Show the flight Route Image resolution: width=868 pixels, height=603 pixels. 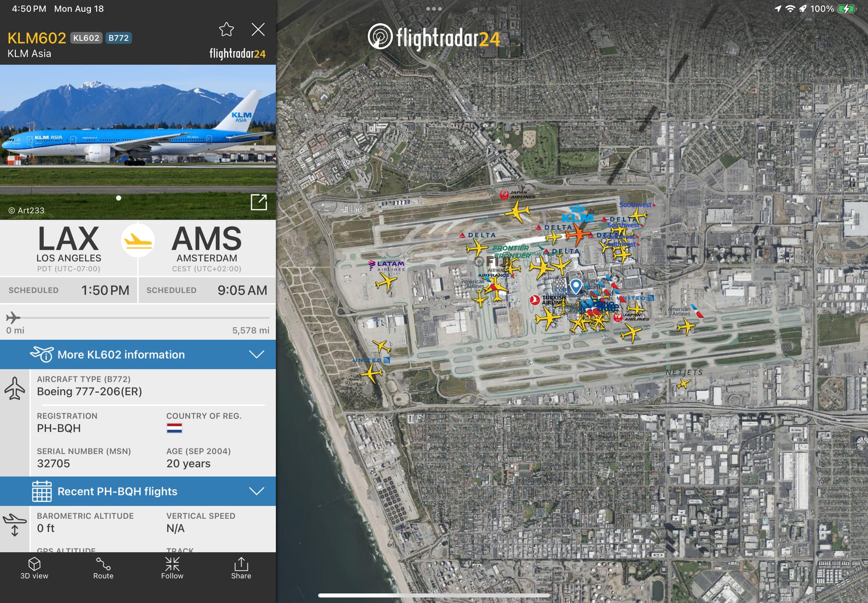[103, 568]
